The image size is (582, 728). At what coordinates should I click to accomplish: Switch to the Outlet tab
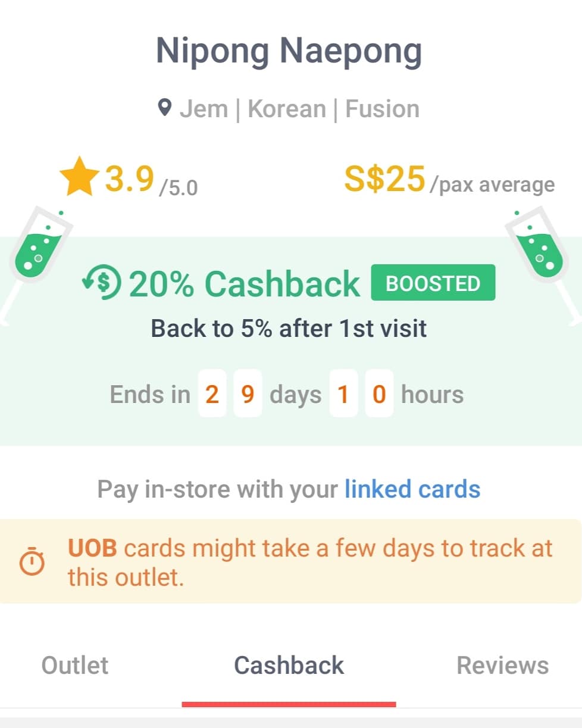pos(75,665)
